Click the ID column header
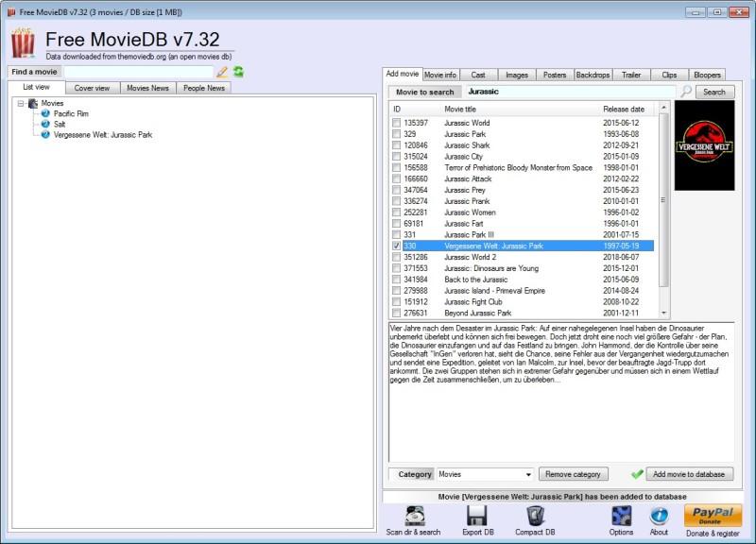The image size is (756, 544). click(397, 110)
